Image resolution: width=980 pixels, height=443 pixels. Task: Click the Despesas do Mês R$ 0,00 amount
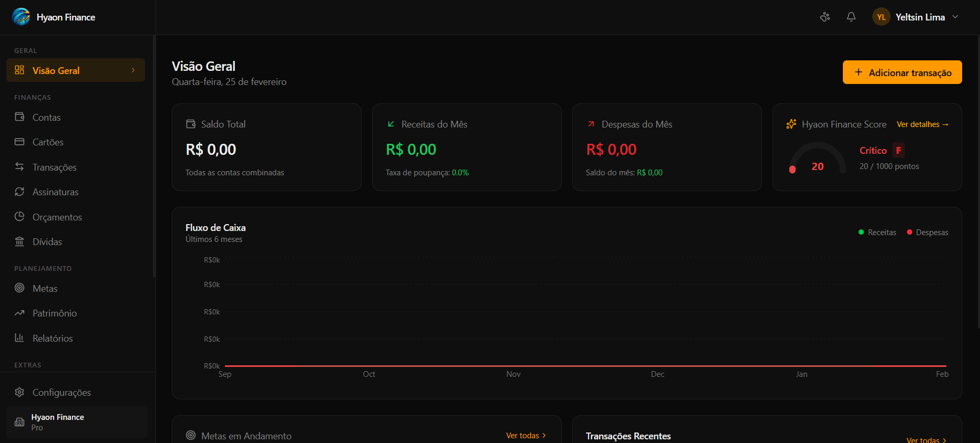tap(611, 150)
